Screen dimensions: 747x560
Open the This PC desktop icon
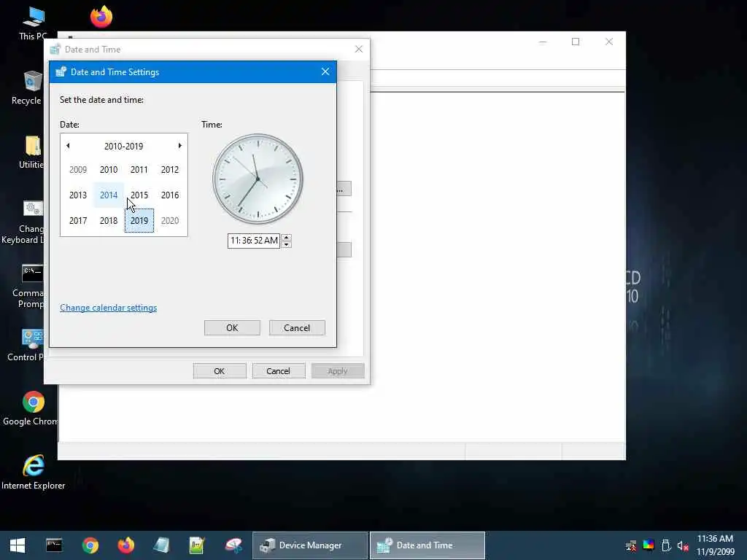33,24
